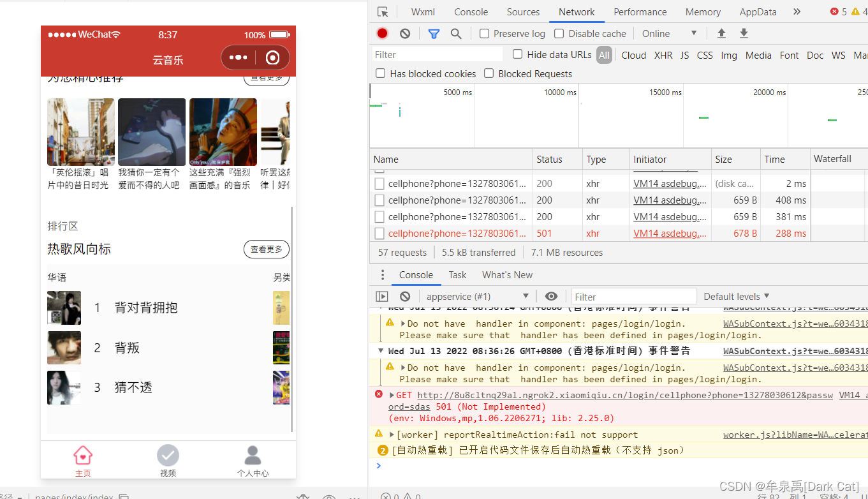Image resolution: width=868 pixels, height=499 pixels.
Task: Collapse the 08:36:26 event warning group
Action: (381, 351)
